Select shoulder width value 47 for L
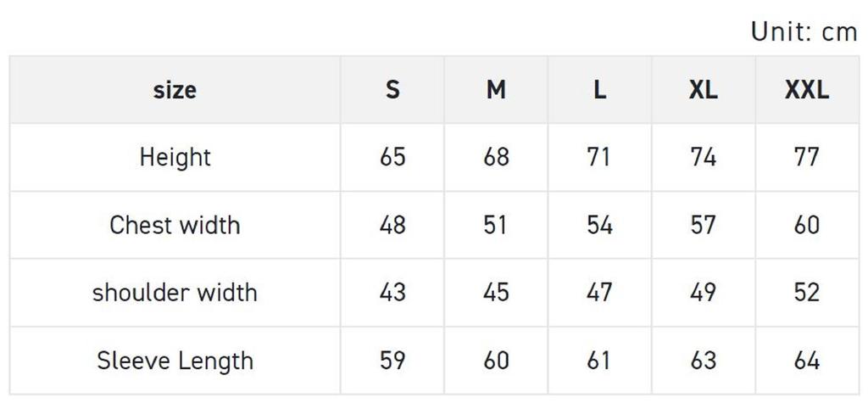The height and width of the screenshot is (403, 868). pos(599,293)
